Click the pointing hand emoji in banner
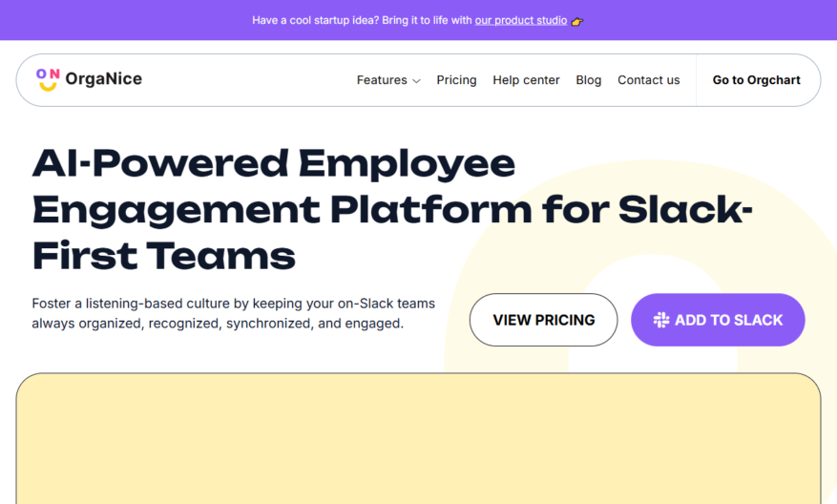 pos(577,21)
